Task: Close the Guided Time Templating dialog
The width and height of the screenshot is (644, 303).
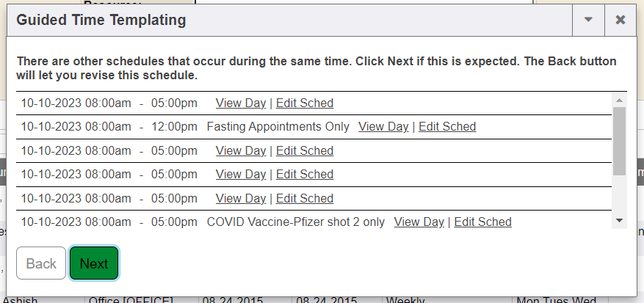Action: click(x=621, y=20)
